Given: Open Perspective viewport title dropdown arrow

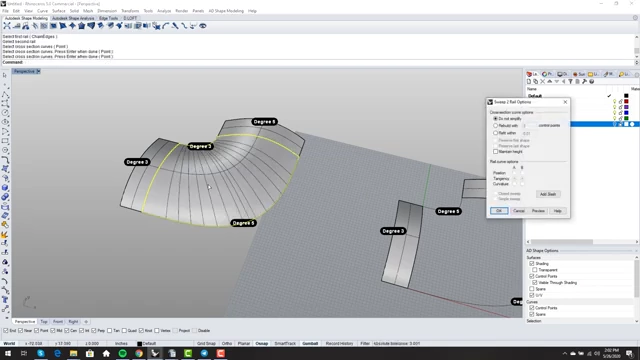Looking at the screenshot, I should (x=38, y=71).
